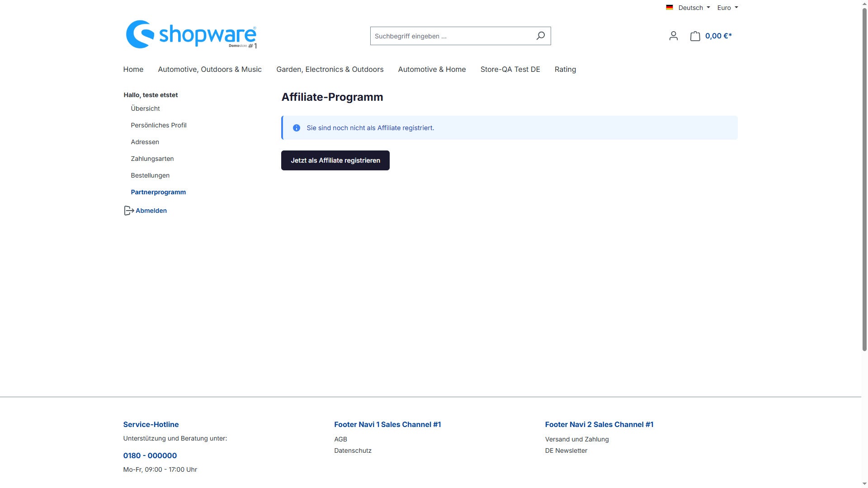
Task: Expand the Euro currency dropdown
Action: pos(727,8)
